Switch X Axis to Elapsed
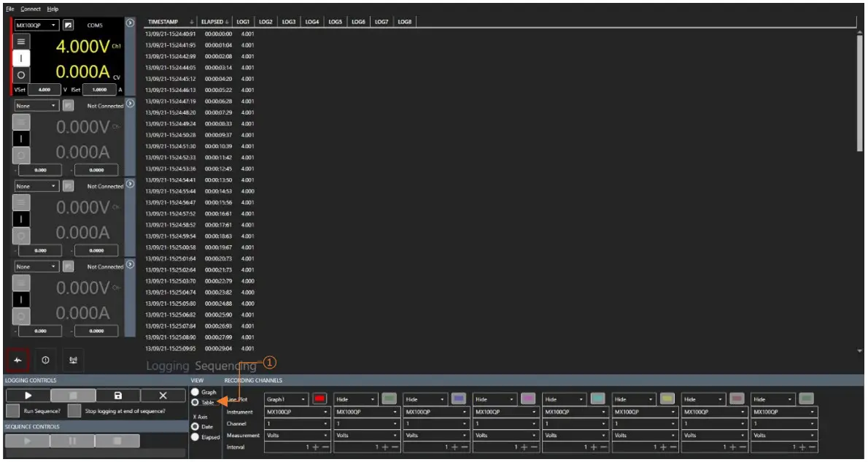868x462 pixels. click(x=195, y=437)
